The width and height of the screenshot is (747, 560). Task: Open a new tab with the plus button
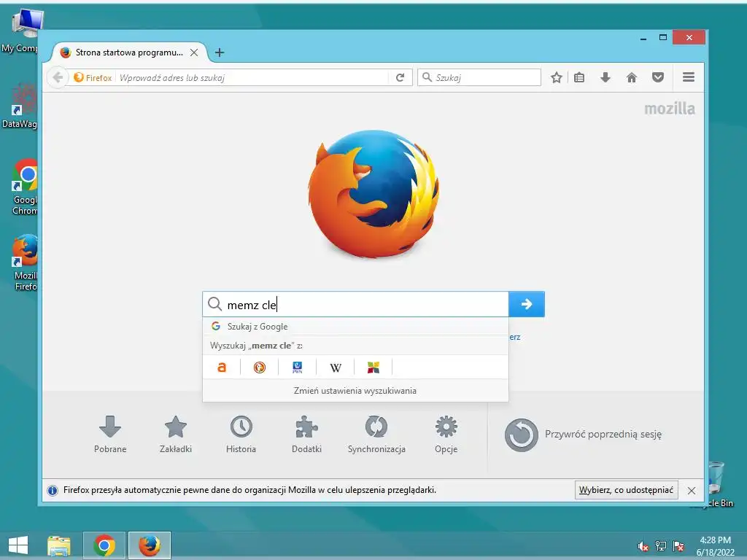219,52
